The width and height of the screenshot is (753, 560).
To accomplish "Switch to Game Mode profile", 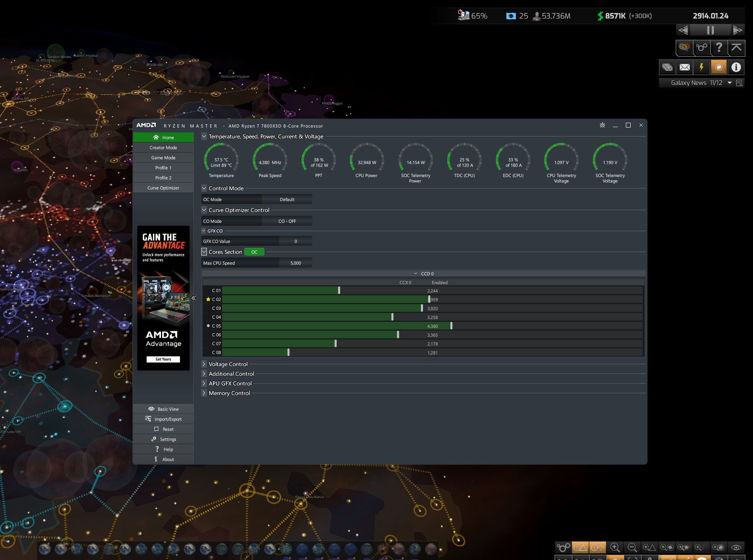I will pos(163,158).
